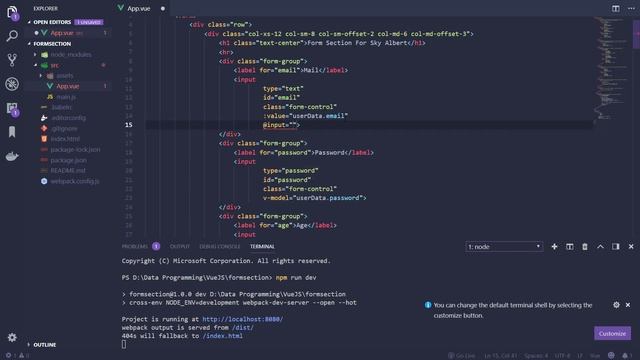Screen dimensions: 640x360
Task: Click Spaces: 4 indentation status
Action: tap(536, 356)
